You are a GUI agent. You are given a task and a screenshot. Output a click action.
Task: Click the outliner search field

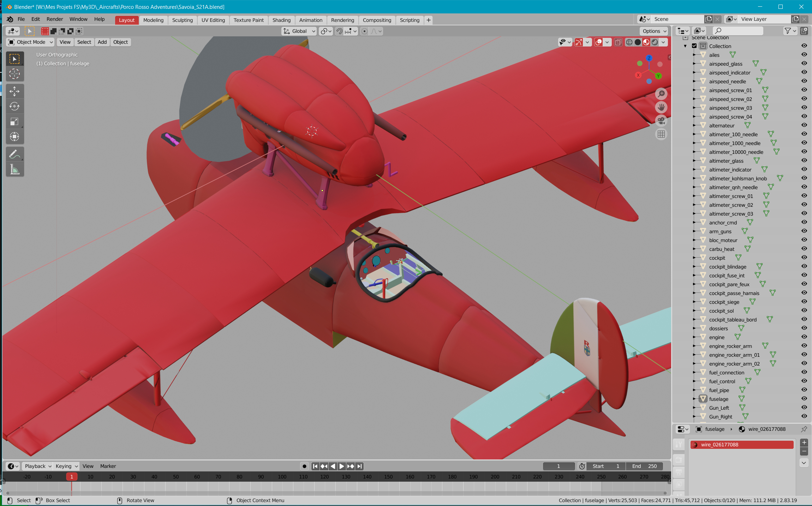click(x=738, y=31)
